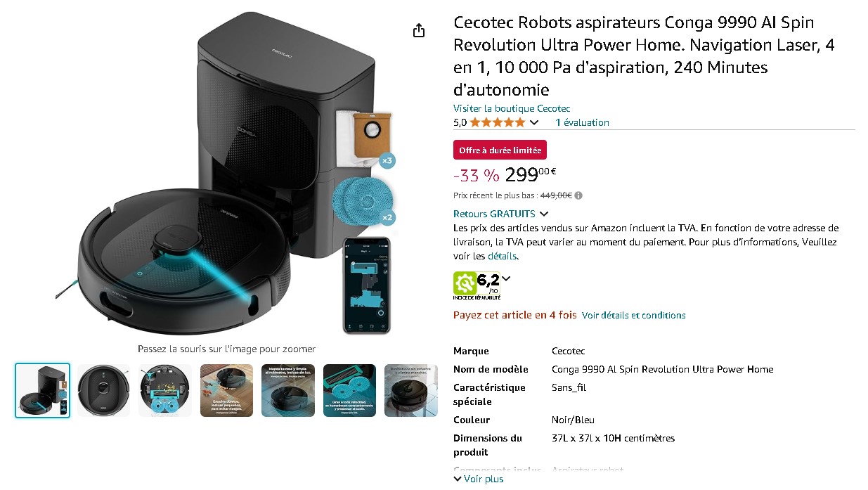Open the star rating breakdown chevron

[534, 122]
